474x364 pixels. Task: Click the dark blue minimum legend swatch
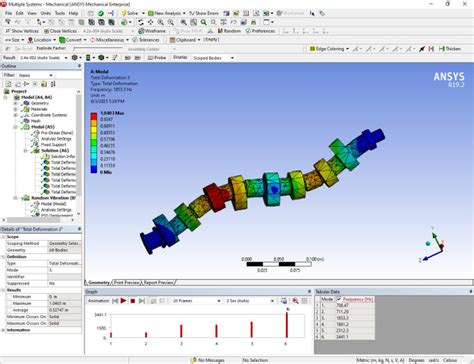click(x=94, y=170)
